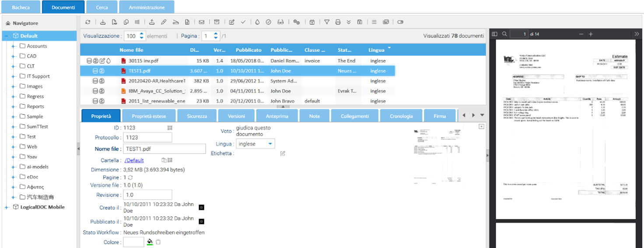Image resolution: width=644 pixels, height=248 pixels.
Task: Click the zoom out minus in PDF preview
Action: (581, 34)
